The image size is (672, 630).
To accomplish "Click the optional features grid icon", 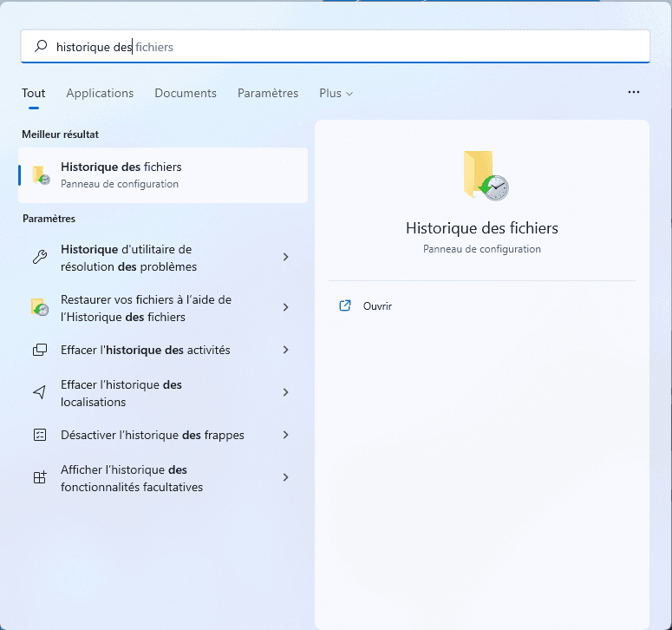I will [39, 478].
